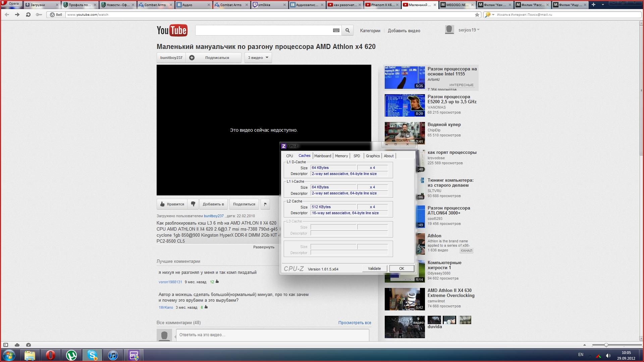Click the browser address bar
Screen dimensions: 644x362
point(270,15)
